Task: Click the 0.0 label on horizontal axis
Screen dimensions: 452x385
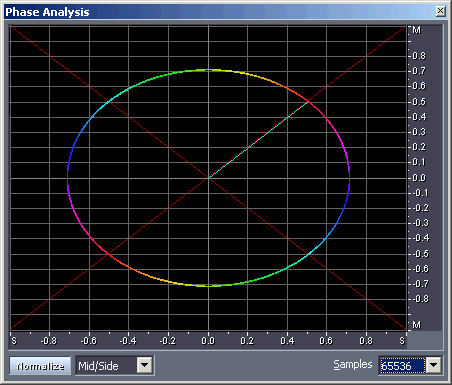Action: (208, 341)
